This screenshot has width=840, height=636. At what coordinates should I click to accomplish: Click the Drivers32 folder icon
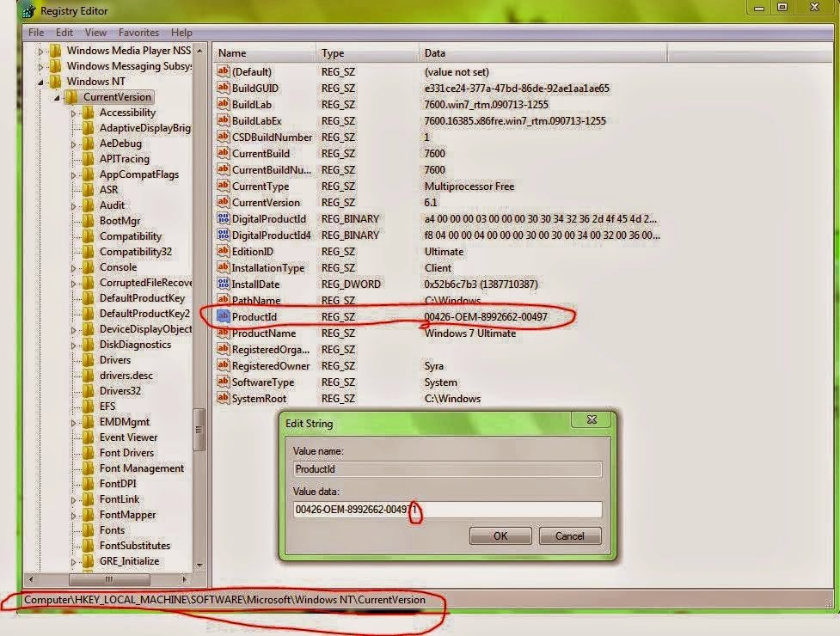point(89,391)
